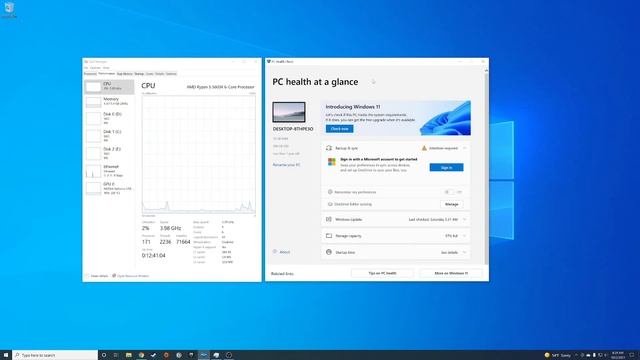
Task: Expand the Storage capacity section chevron
Action: (464, 236)
